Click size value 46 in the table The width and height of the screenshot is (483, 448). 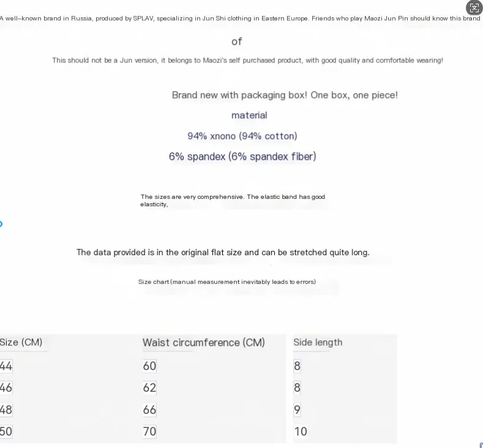[x=6, y=387]
